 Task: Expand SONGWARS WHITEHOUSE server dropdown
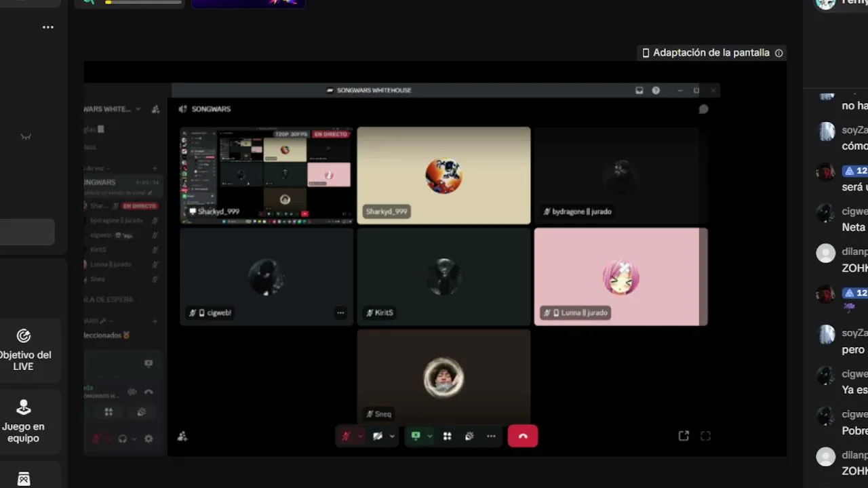click(x=138, y=109)
